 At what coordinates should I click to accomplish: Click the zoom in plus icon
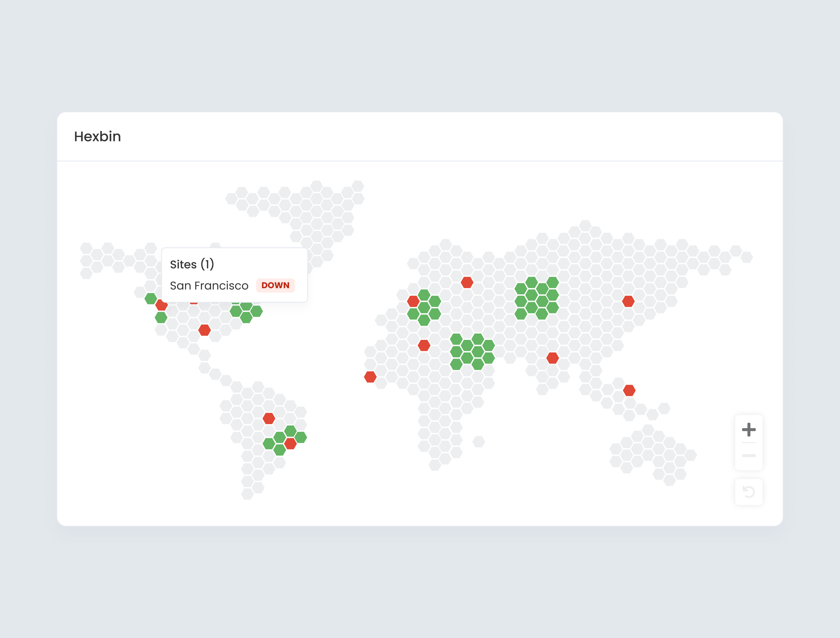coord(749,429)
